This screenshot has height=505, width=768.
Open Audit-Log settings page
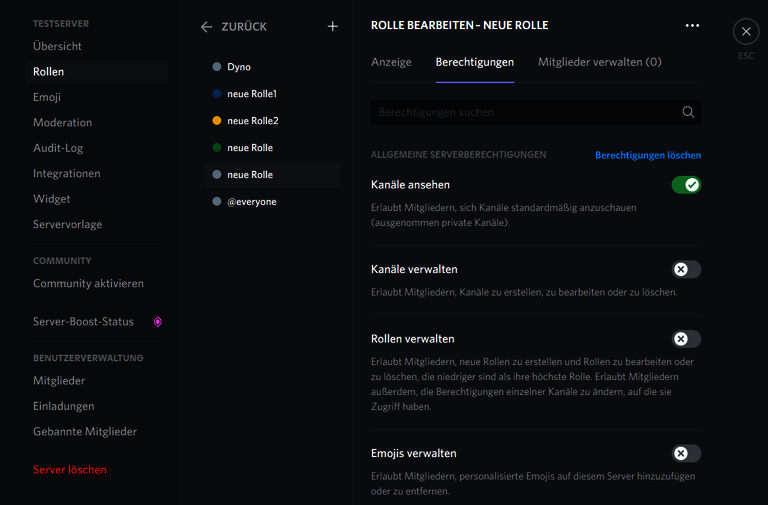tap(58, 148)
